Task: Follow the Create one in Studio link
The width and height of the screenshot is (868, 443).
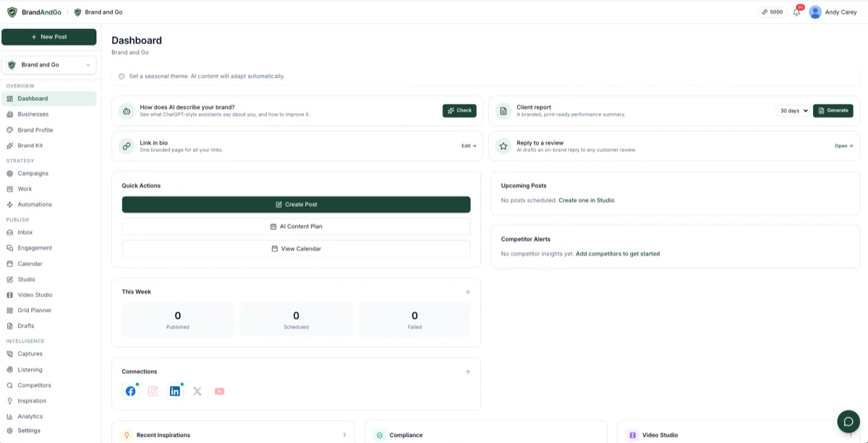Action: pyautogui.click(x=587, y=201)
